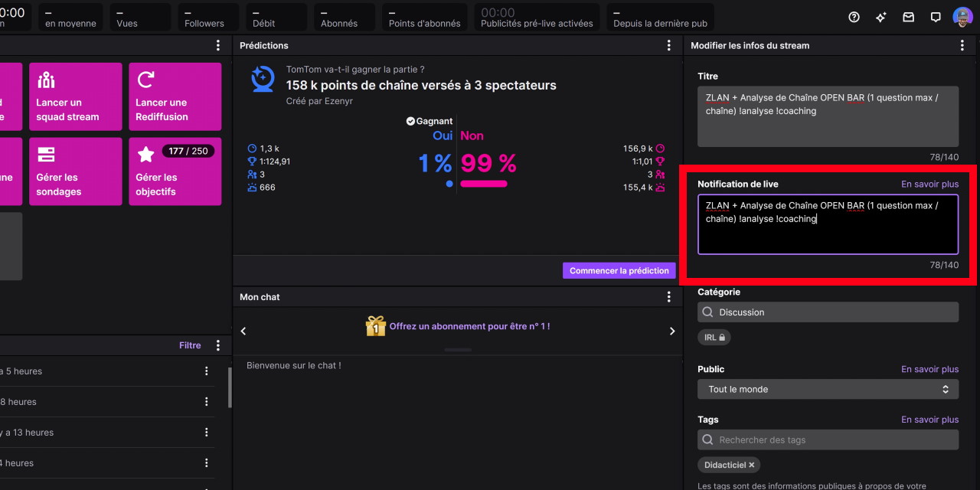This screenshot has height=490, width=980.
Task: Open the help question mark icon
Action: point(854,17)
